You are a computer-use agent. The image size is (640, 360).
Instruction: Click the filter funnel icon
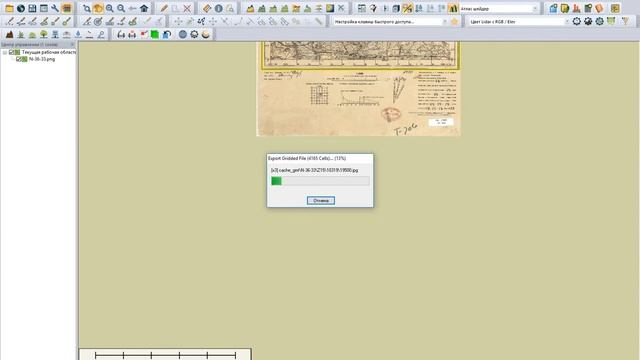click(x=625, y=21)
